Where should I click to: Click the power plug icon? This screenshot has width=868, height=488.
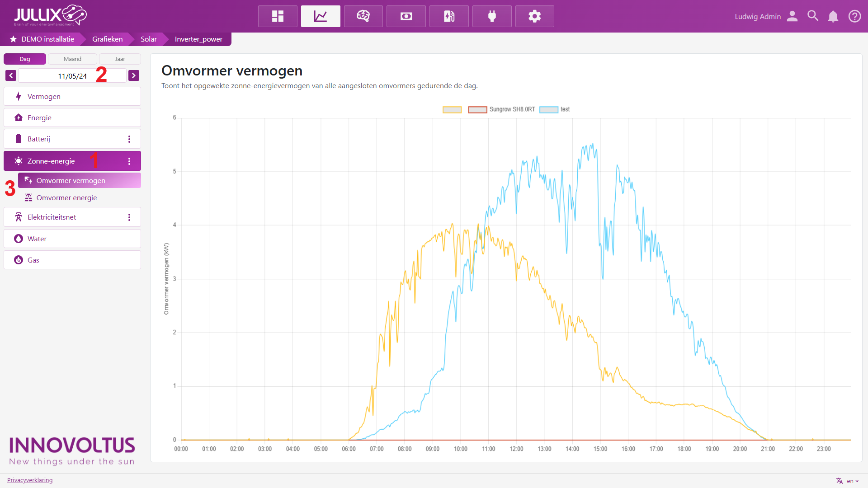492,16
